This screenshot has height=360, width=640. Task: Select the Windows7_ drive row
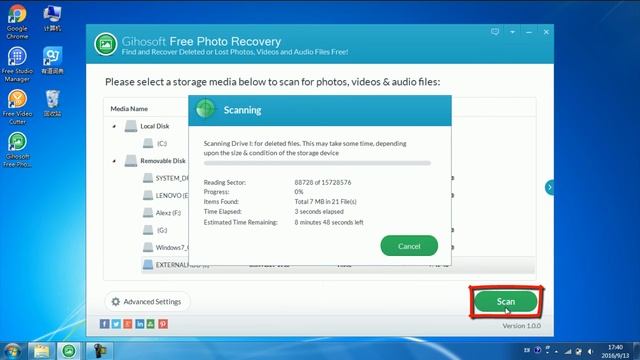pos(165,247)
